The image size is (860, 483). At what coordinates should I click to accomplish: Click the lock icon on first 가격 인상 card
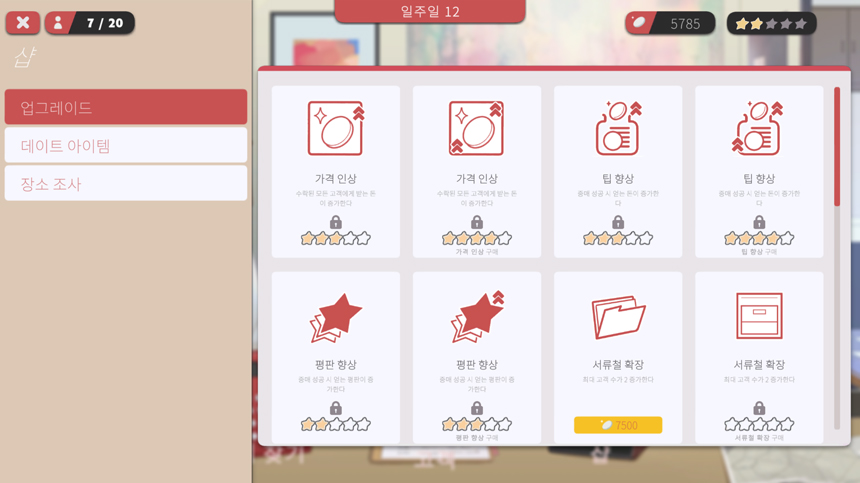tap(336, 222)
